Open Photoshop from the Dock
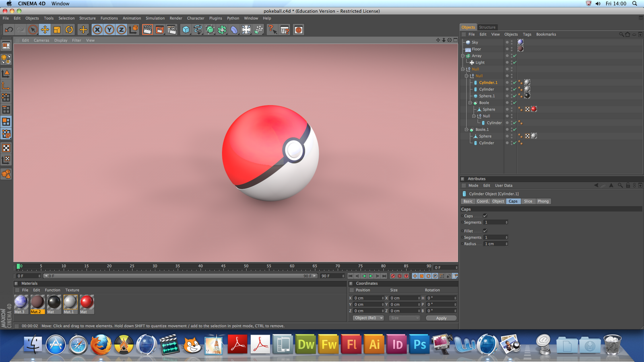This screenshot has height=362, width=644. click(x=419, y=344)
